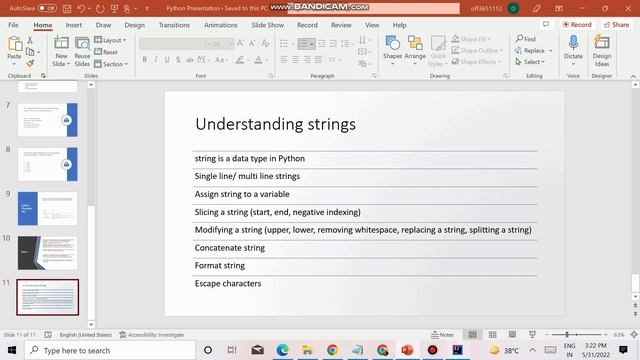Toggle strikethrough formatting
Viewport: 640px width, 360px height.
coord(189,60)
